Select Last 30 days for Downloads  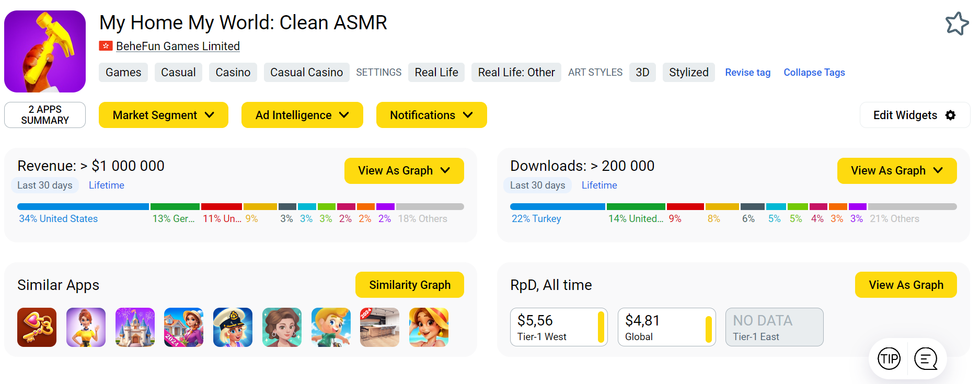(537, 185)
